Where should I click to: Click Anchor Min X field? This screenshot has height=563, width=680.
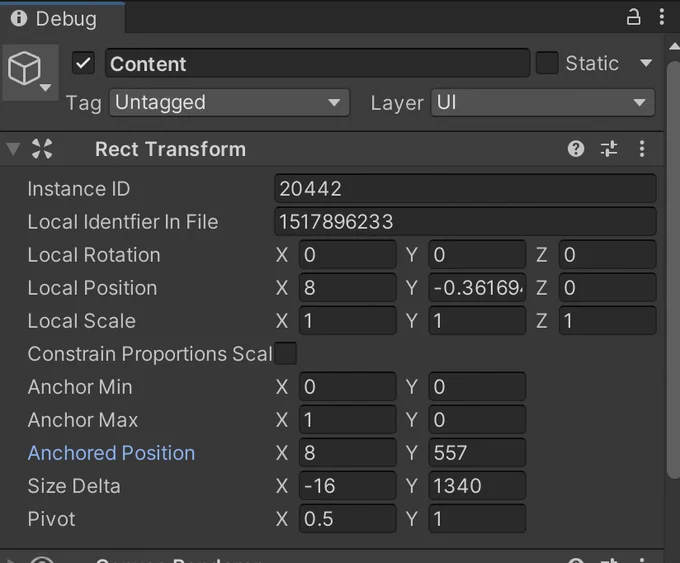[x=348, y=386]
